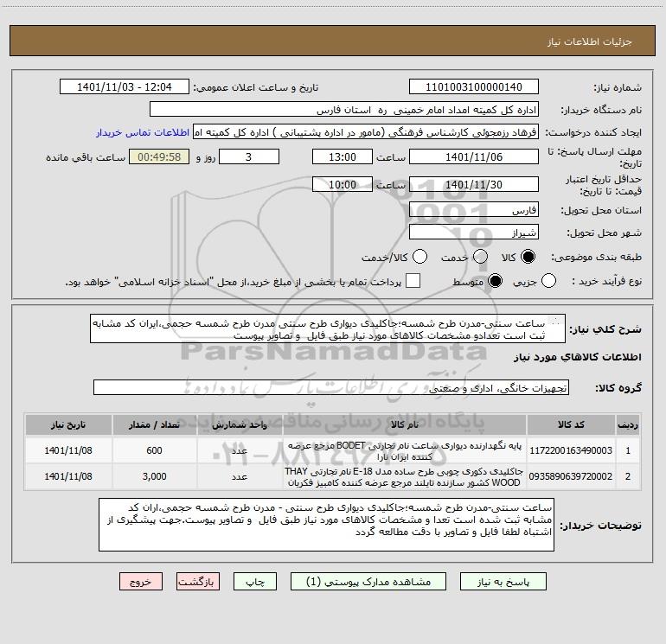Click the days remaining field showing 3
Viewport: 666px width, 644px height.
pyautogui.click(x=249, y=157)
